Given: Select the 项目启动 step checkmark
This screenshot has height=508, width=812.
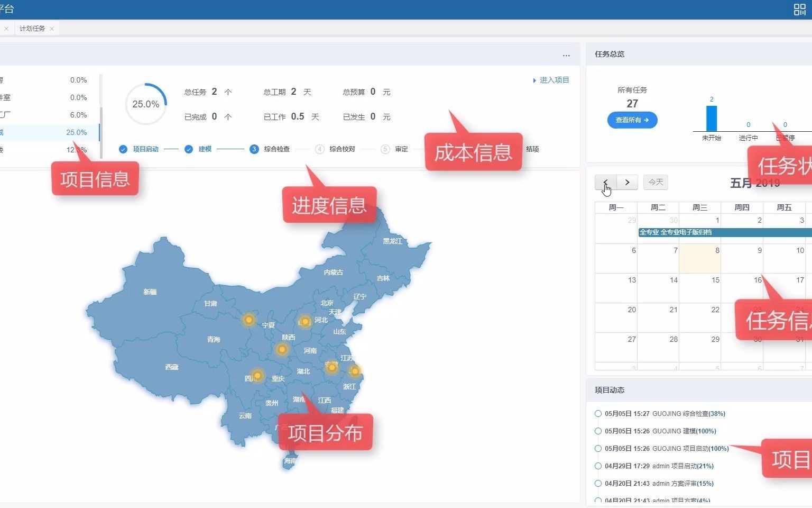Looking at the screenshot, I should [x=123, y=149].
